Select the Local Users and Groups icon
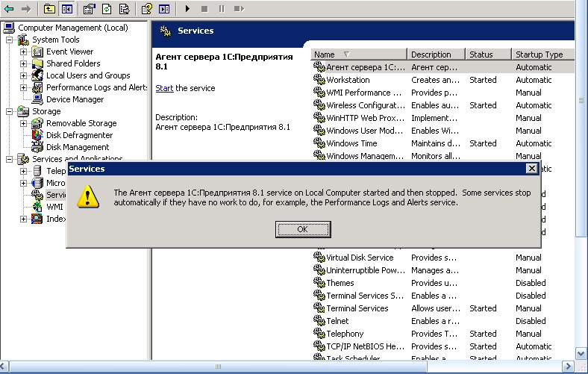 pyautogui.click(x=37, y=75)
